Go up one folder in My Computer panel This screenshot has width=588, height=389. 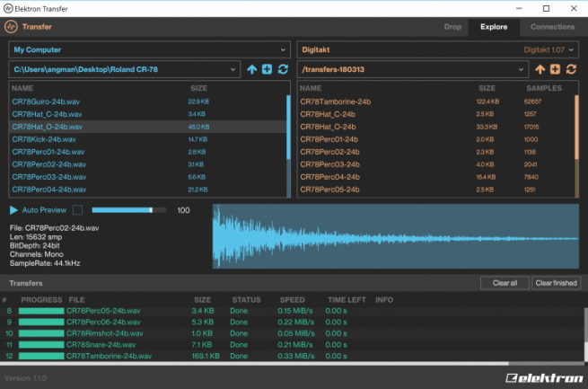(x=251, y=69)
